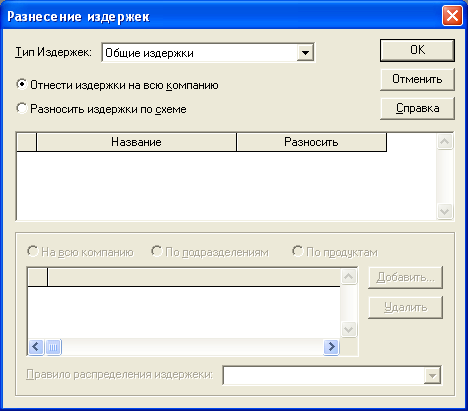The width and height of the screenshot is (468, 411).
Task: Click the Название column header
Action: [x=136, y=142]
